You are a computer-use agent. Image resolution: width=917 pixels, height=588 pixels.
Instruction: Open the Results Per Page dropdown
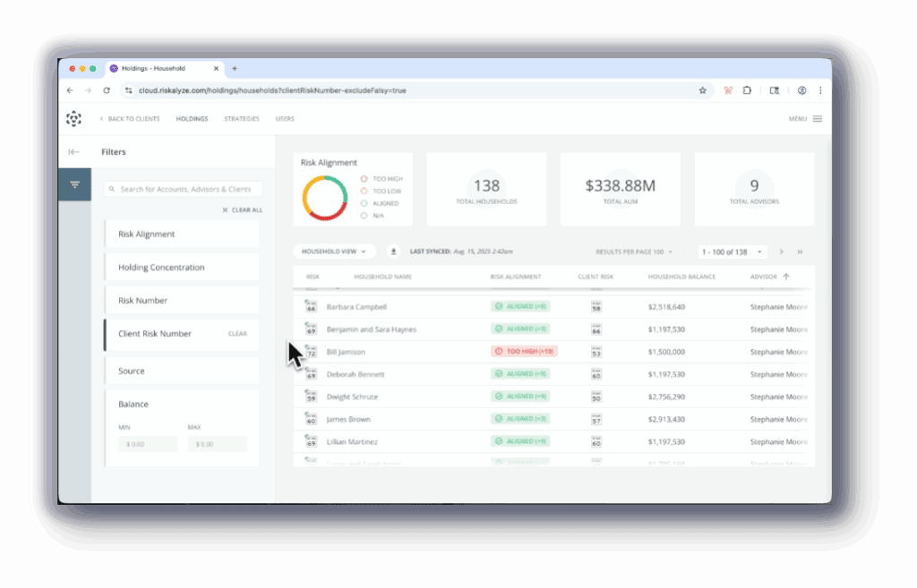[x=634, y=251]
